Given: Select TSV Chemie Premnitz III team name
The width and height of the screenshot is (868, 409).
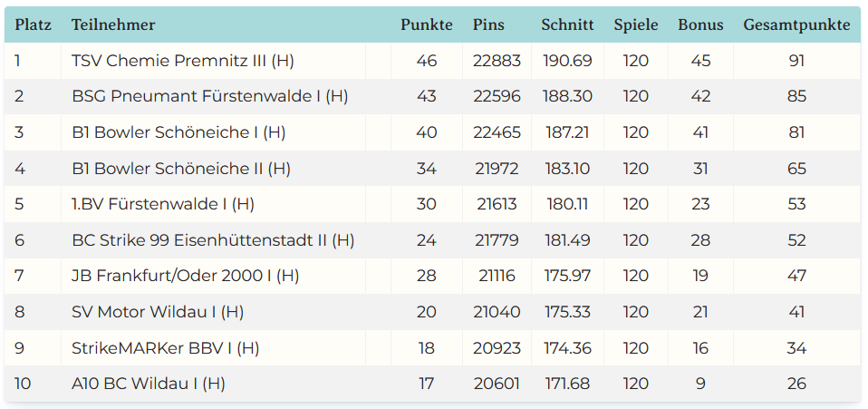Looking at the screenshot, I should pyautogui.click(x=182, y=61).
